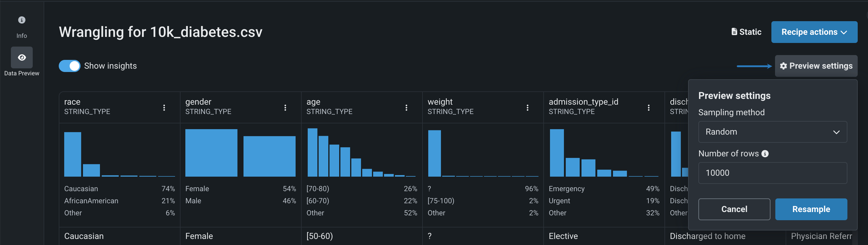The height and width of the screenshot is (245, 868).
Task: Open gender column three-dot menu
Action: tap(285, 108)
